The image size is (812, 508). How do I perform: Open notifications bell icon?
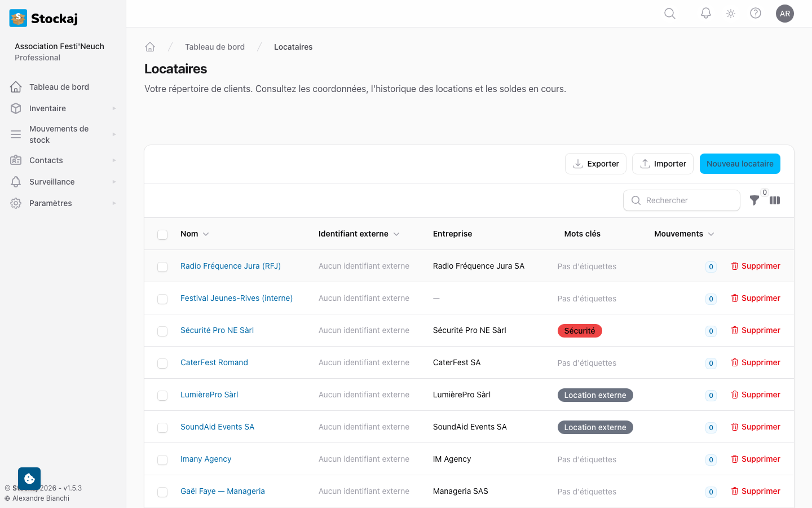pyautogui.click(x=706, y=14)
